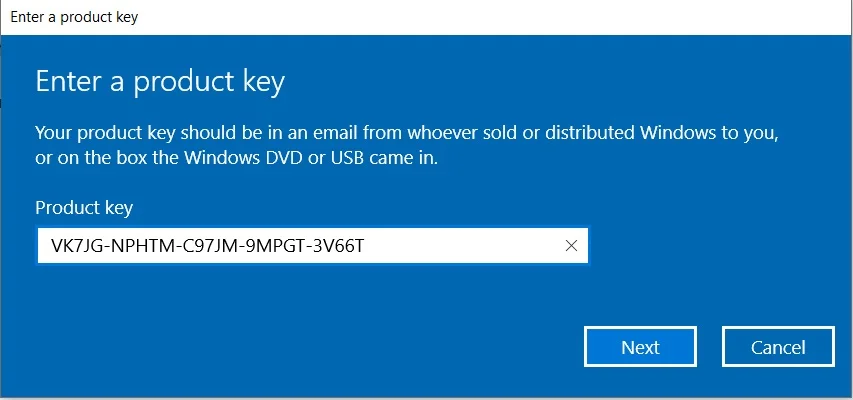Click the large 'Enter a product key' heading
This screenshot has width=853, height=400.
click(x=160, y=81)
